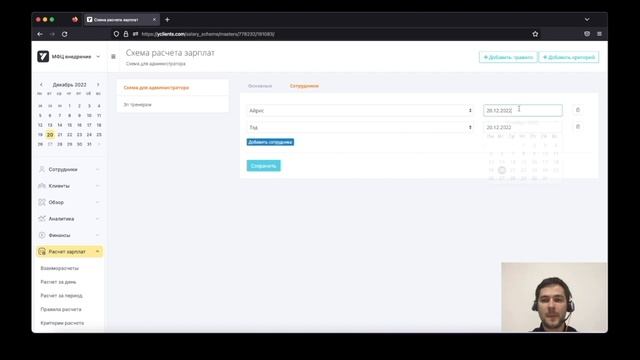Open Правила расчета submenu item

pyautogui.click(x=61, y=309)
